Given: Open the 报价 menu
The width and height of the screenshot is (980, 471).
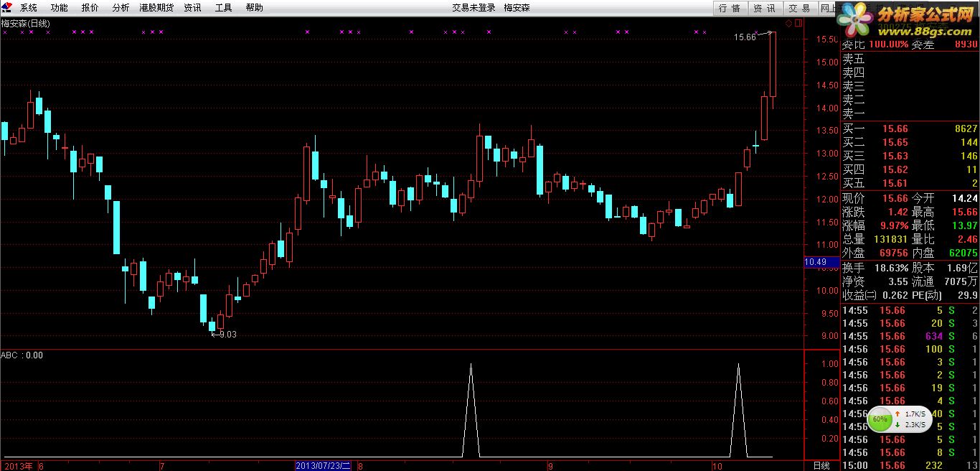Looking at the screenshot, I should pyautogui.click(x=90, y=8).
